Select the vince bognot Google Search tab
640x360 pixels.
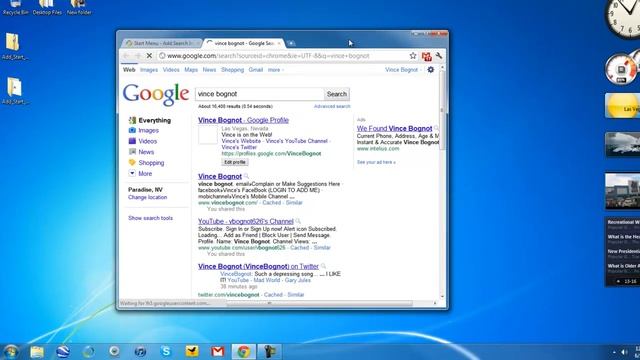point(244,43)
